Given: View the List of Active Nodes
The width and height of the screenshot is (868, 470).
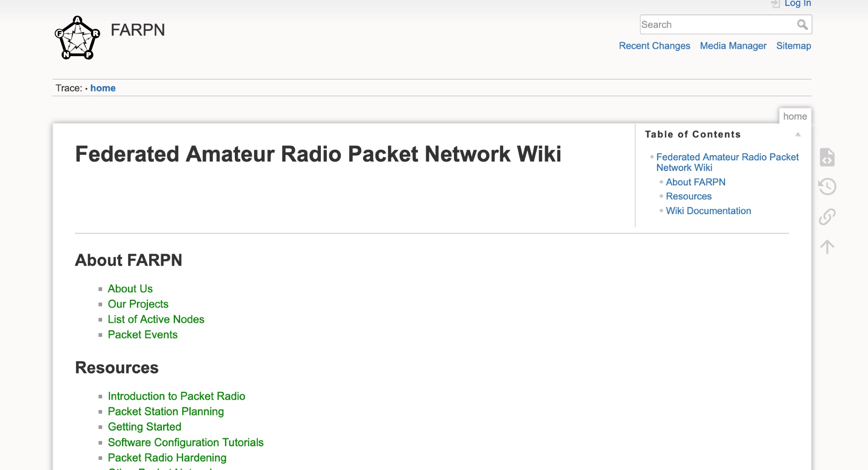Looking at the screenshot, I should (x=156, y=319).
